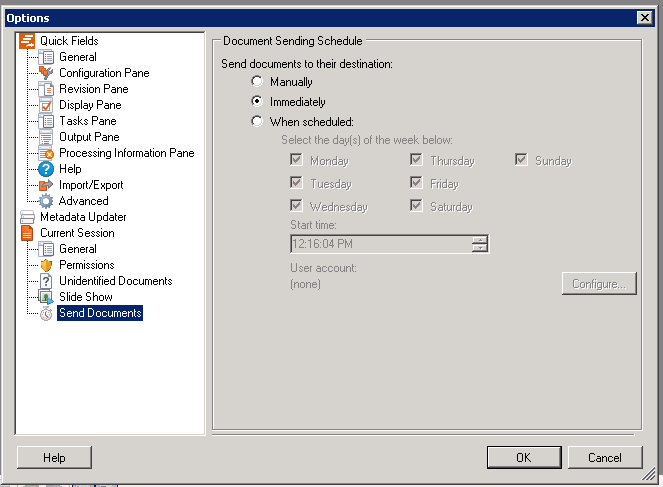
Task: Close the Options dialog
Action: [644, 18]
